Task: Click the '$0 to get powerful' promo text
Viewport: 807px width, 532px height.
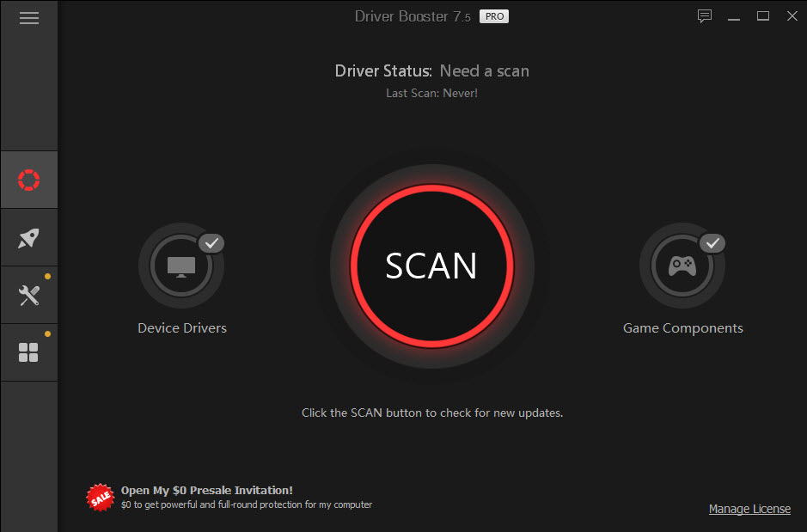Action: pyautogui.click(x=247, y=504)
